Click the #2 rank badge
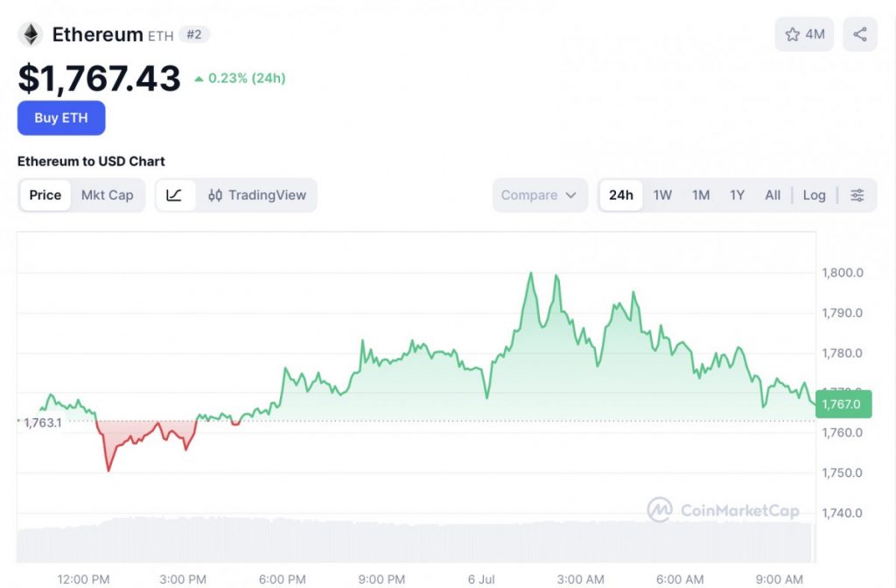This screenshot has width=896, height=588. [x=193, y=34]
